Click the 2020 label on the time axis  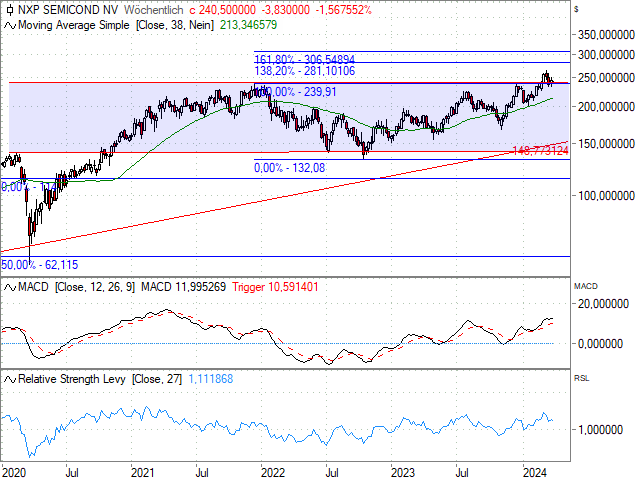pyautogui.click(x=13, y=473)
